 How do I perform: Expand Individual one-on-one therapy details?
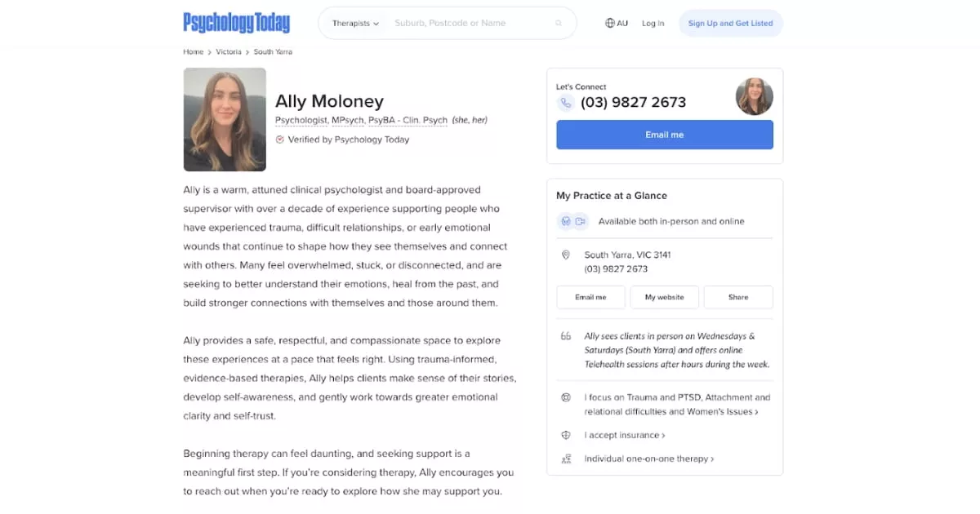pos(648,459)
